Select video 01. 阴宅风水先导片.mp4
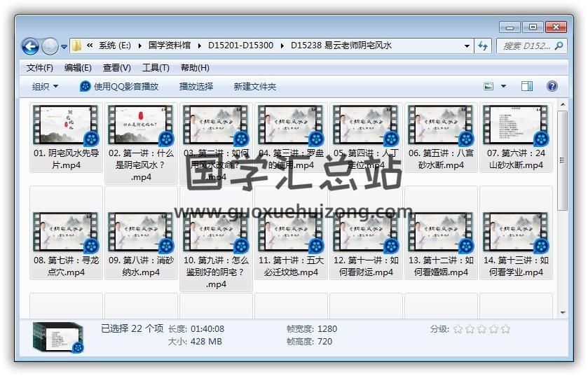 [x=66, y=137]
